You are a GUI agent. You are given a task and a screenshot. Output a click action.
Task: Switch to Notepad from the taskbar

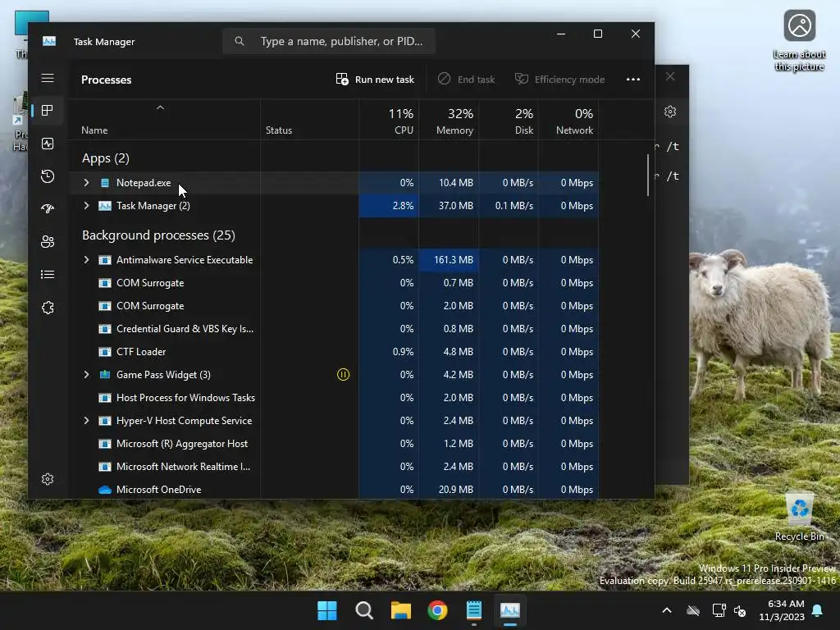473,610
